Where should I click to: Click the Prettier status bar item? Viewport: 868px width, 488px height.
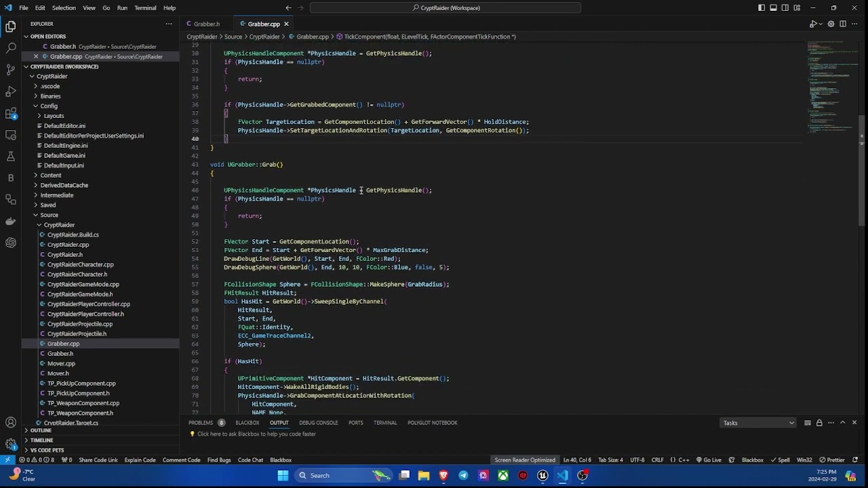point(832,460)
